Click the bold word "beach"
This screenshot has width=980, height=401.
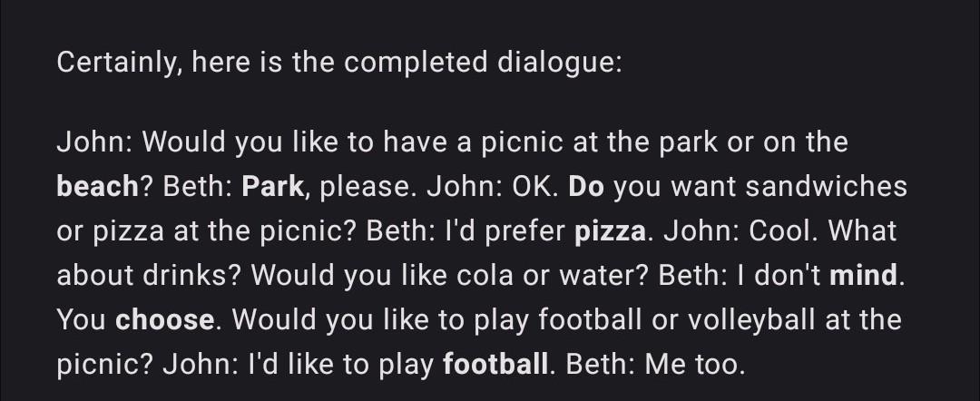point(97,186)
